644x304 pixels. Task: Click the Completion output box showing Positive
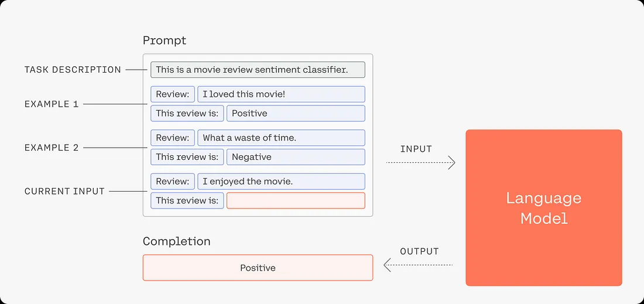[258, 268]
